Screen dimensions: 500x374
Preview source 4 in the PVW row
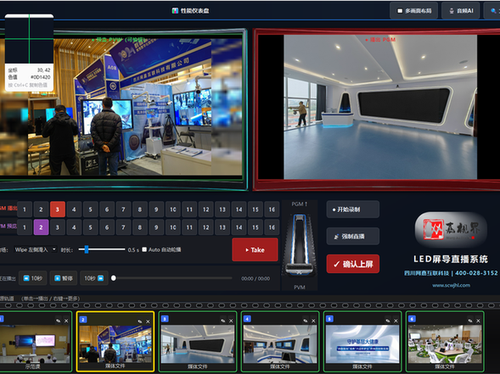tap(74, 227)
